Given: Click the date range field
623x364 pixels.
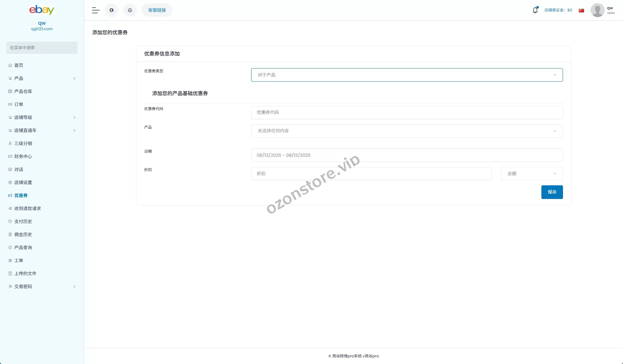Looking at the screenshot, I should point(407,155).
